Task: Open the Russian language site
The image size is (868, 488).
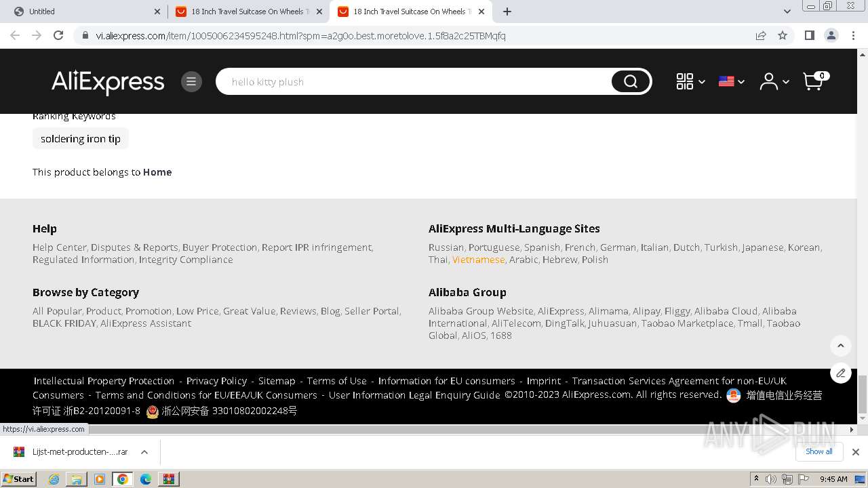Action: click(446, 247)
